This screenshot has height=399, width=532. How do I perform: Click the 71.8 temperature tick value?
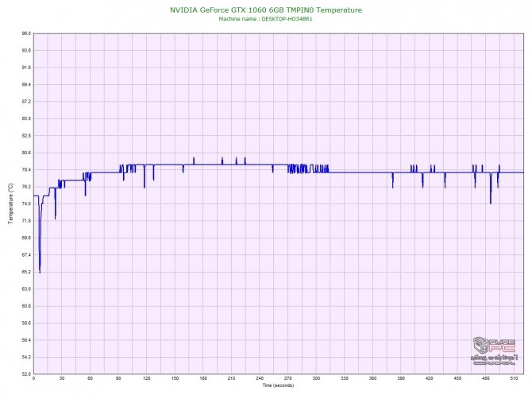(26, 221)
